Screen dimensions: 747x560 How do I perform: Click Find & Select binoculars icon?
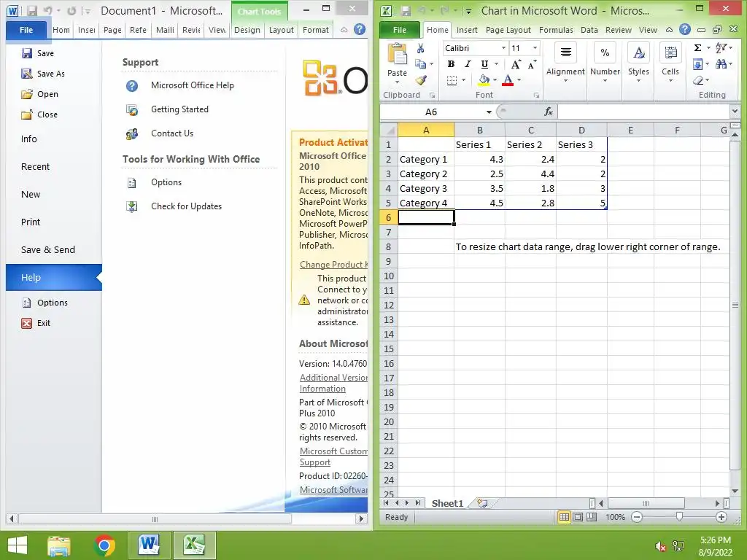[721, 64]
